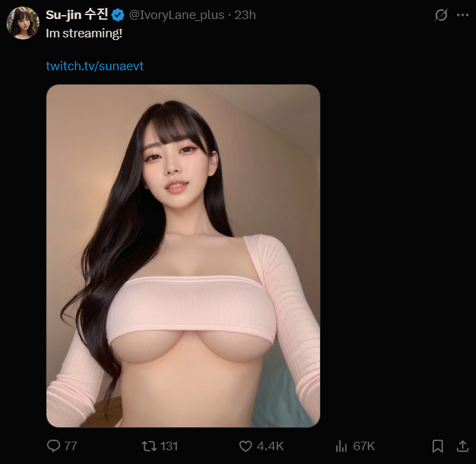Click the blue verified badge
Image resolution: width=476 pixels, height=464 pixels.
pyautogui.click(x=118, y=15)
